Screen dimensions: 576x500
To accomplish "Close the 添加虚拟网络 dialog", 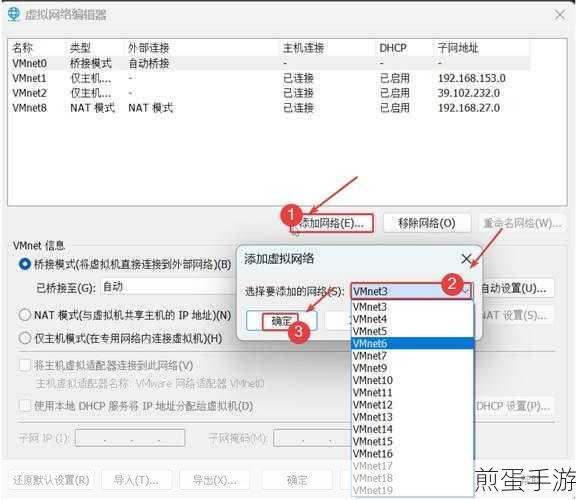I will click(x=466, y=259).
